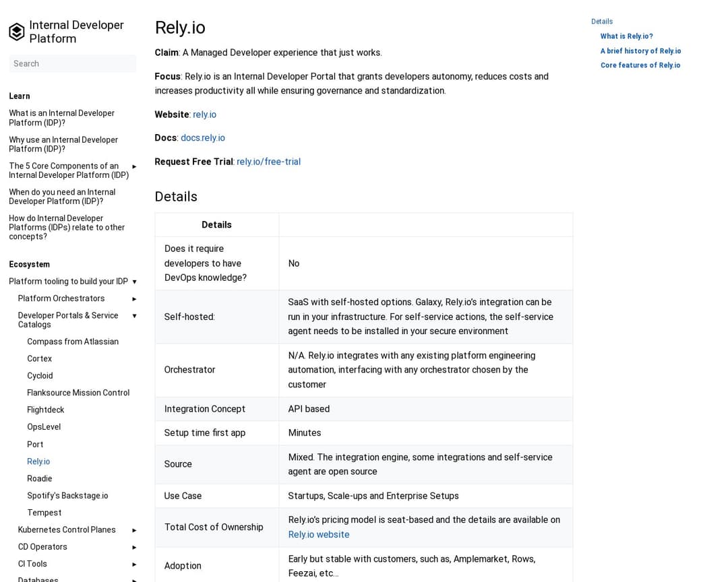Collapse Developer Portals & Service Catalogs arrow
Viewport: 728px width, 582px height.
click(x=134, y=316)
